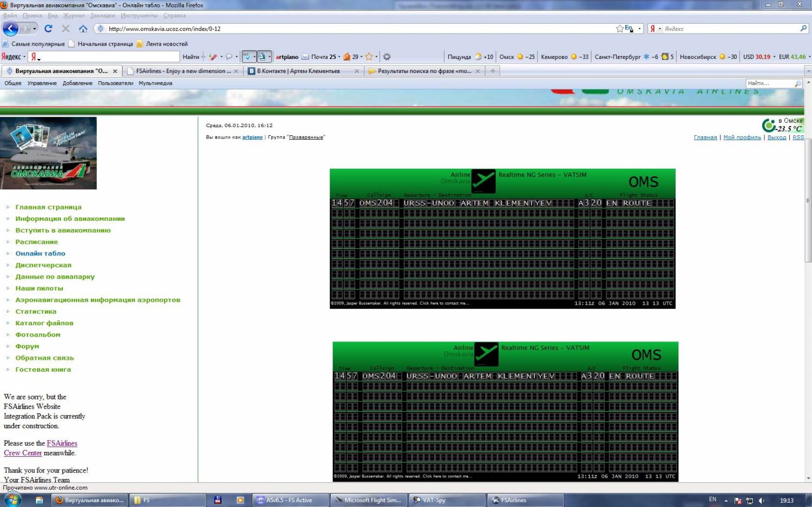
Task: Switch to Результаты поиска по фразе tab
Action: 424,71
